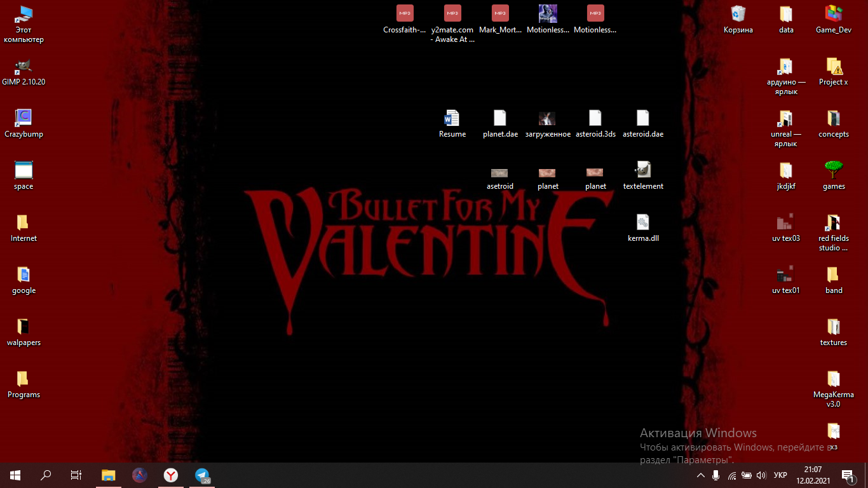The height and width of the screenshot is (488, 868).
Task: Expand the hidden tray icons chevron
Action: (x=701, y=475)
